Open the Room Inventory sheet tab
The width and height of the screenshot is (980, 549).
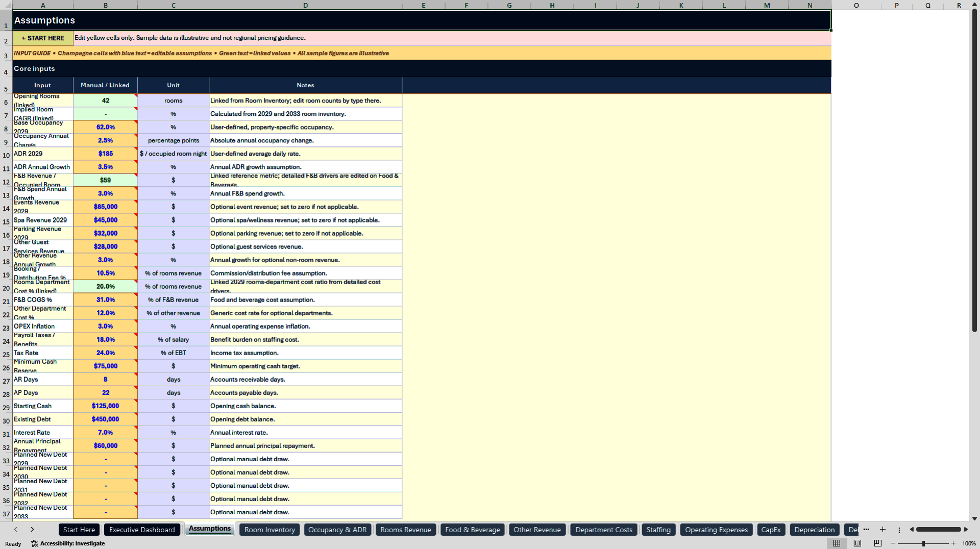pos(269,530)
